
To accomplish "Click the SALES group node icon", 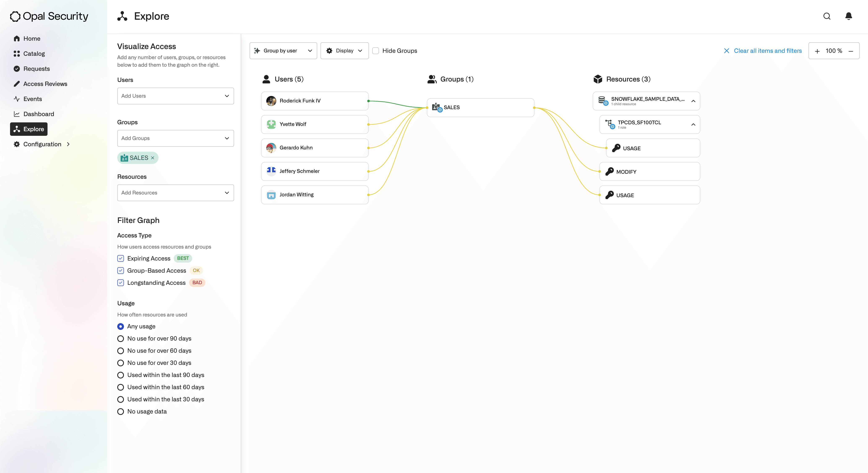I will (437, 107).
